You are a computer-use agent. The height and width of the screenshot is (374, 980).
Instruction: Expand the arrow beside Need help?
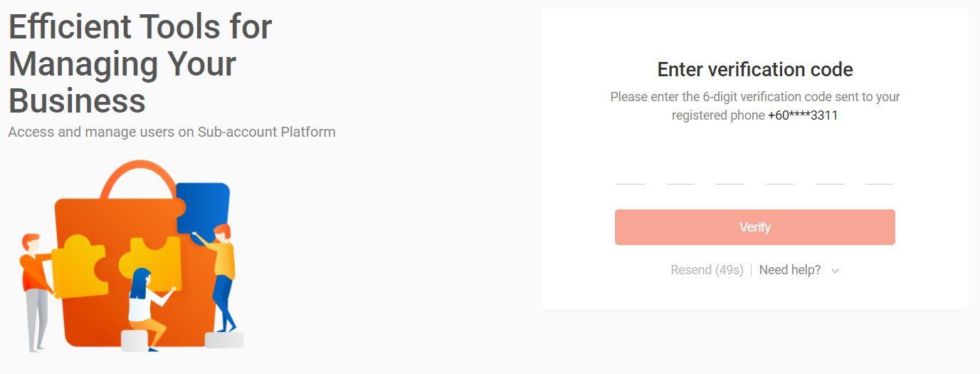click(x=836, y=271)
